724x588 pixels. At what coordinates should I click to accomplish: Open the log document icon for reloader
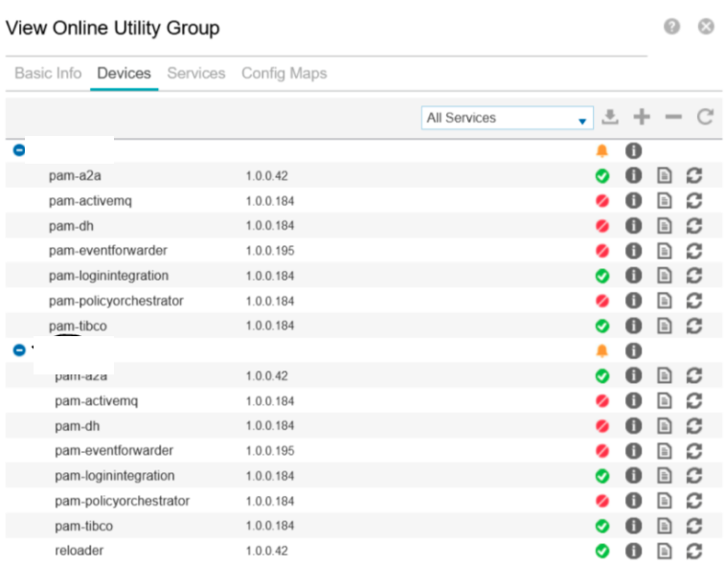pos(665,551)
